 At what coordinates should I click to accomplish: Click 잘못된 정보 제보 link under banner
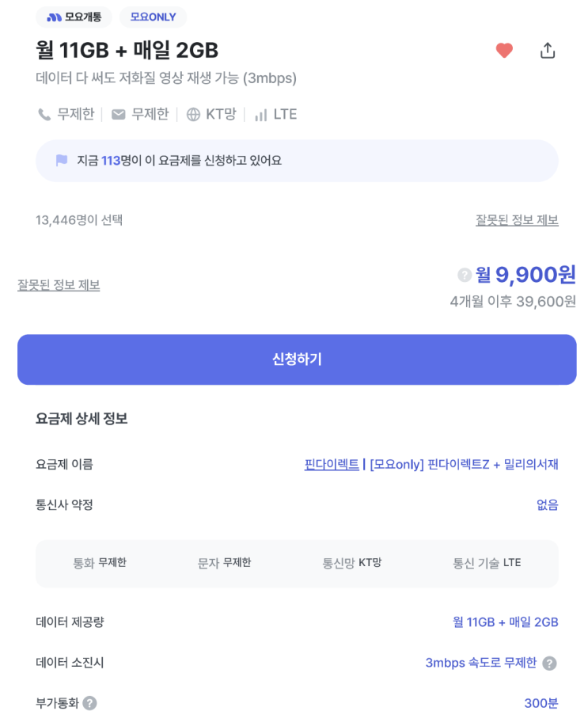pyautogui.click(x=517, y=220)
